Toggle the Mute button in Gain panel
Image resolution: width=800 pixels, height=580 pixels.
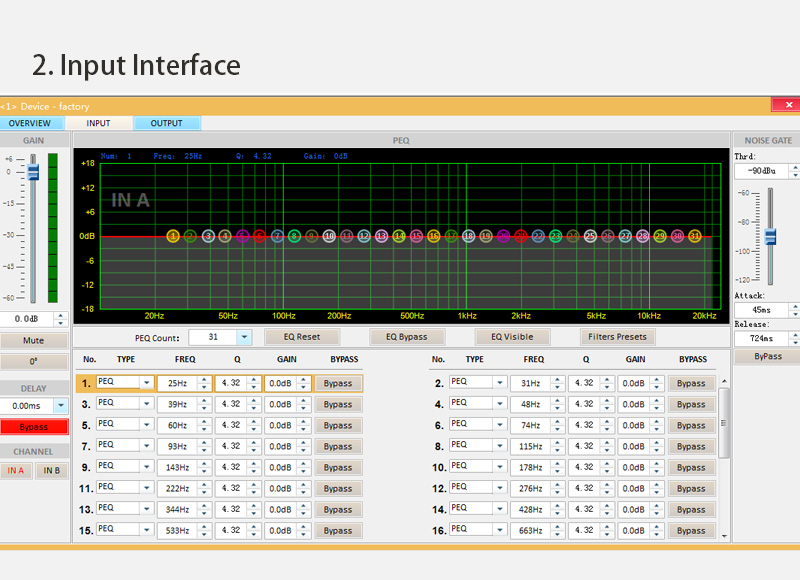click(33, 341)
